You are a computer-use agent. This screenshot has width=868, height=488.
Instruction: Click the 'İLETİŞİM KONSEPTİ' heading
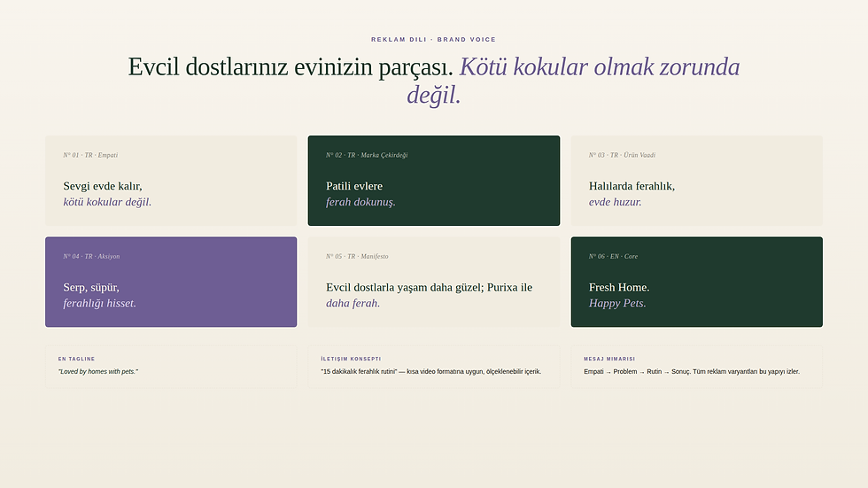point(351,359)
